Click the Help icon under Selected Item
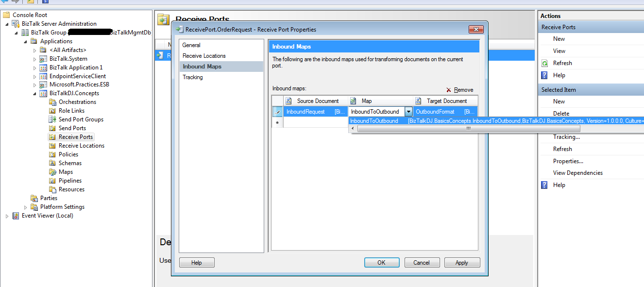The width and height of the screenshot is (644, 287). [x=544, y=185]
